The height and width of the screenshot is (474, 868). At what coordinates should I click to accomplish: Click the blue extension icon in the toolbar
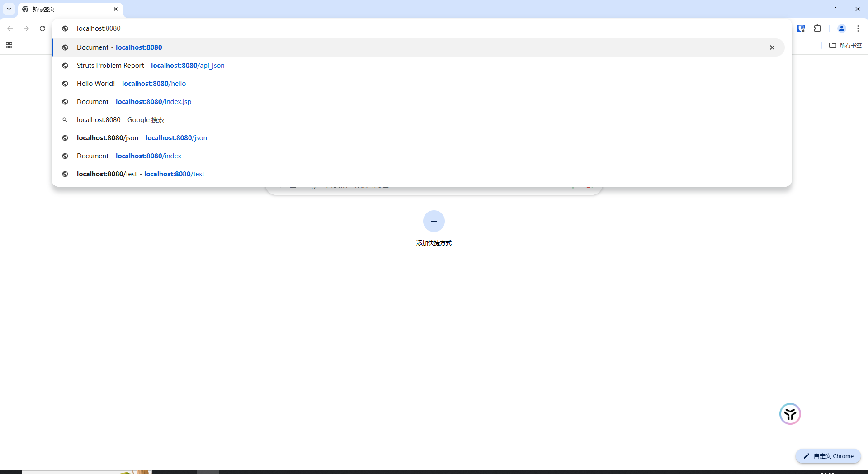pyautogui.click(x=801, y=28)
